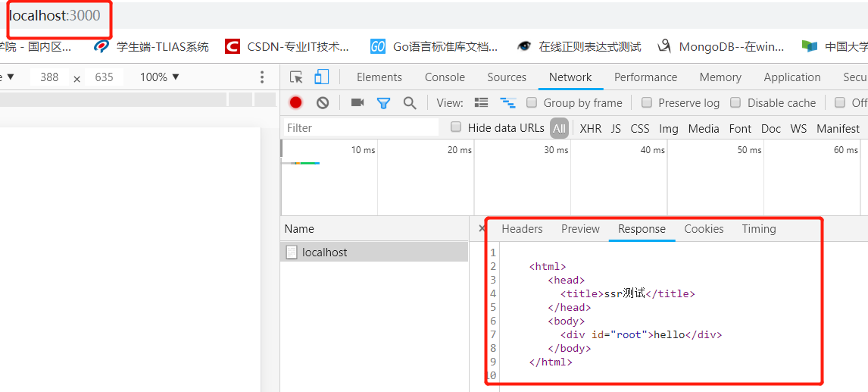Open the 100% zoom dropdown

pyautogui.click(x=159, y=77)
